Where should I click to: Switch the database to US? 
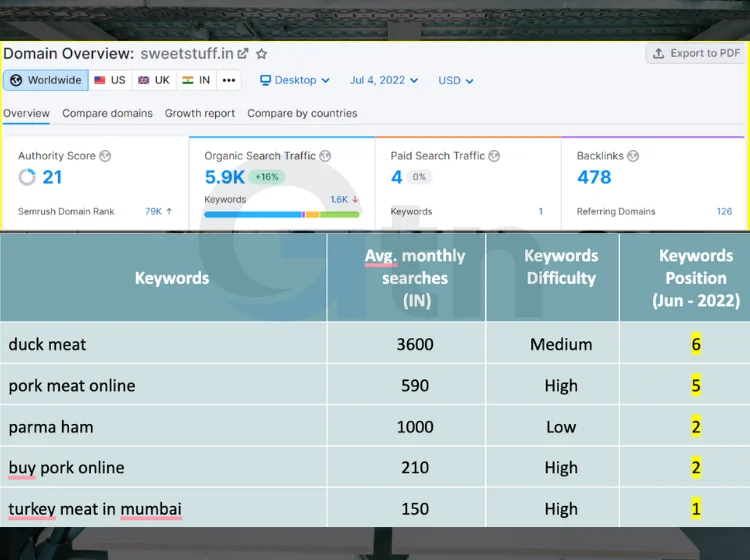point(110,81)
